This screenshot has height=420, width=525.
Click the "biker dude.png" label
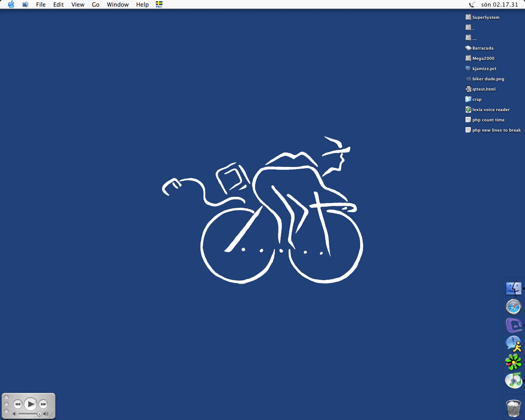488,79
